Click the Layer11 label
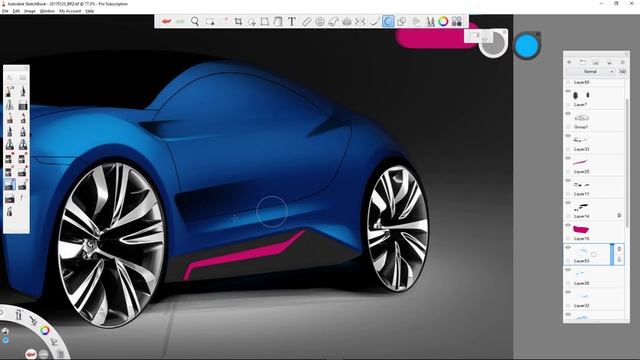The height and width of the screenshot is (360, 640). [x=582, y=194]
